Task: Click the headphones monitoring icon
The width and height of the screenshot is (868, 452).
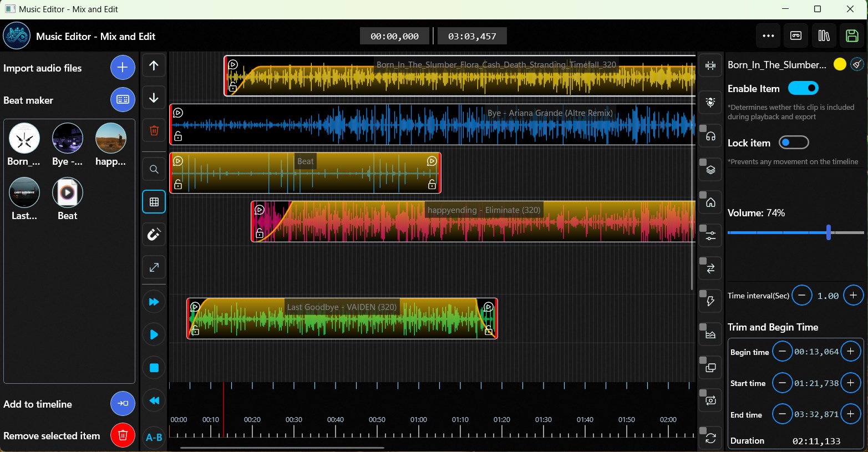Action: 710,135
